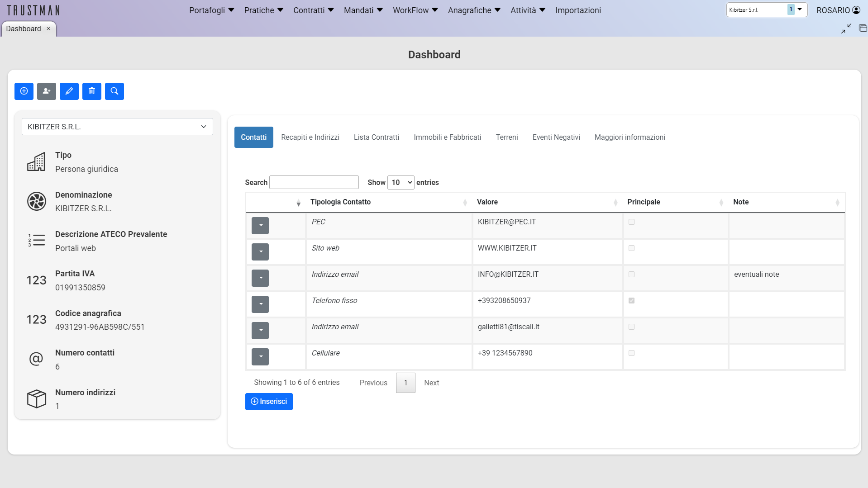Go to the Next page

tap(432, 383)
